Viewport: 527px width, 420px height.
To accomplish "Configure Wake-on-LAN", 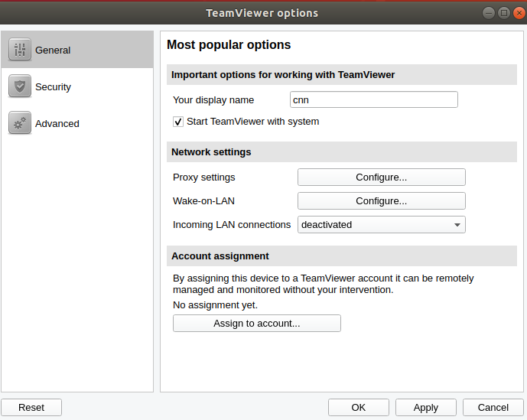I will pyautogui.click(x=382, y=200).
